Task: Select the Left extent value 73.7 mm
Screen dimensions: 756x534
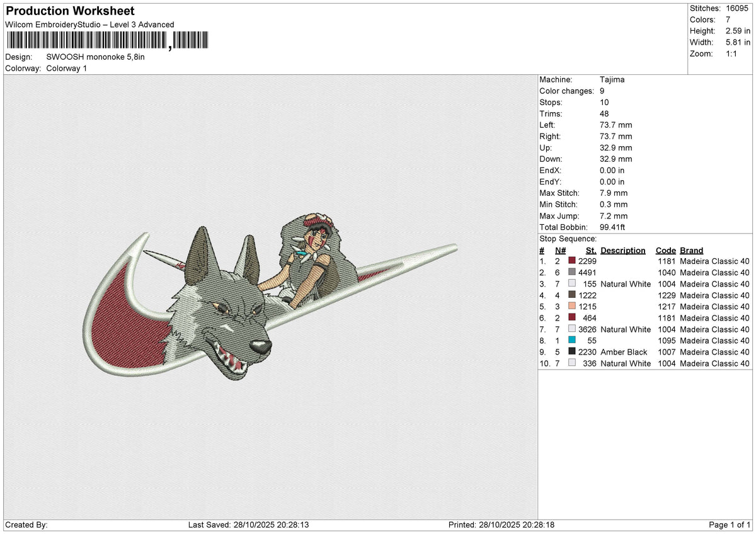Action: coord(616,125)
